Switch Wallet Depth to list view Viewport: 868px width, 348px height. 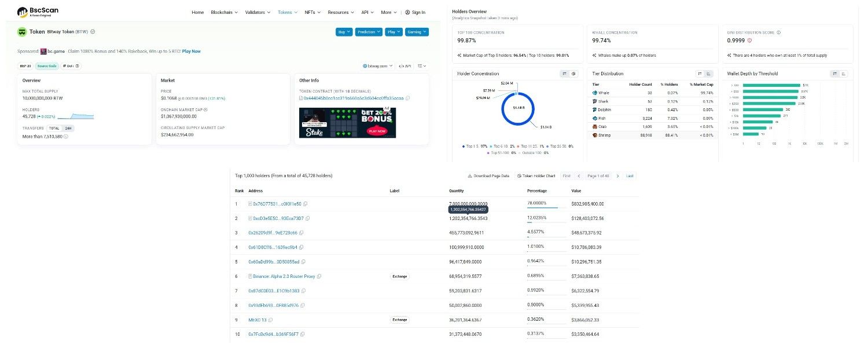pyautogui.click(x=834, y=74)
